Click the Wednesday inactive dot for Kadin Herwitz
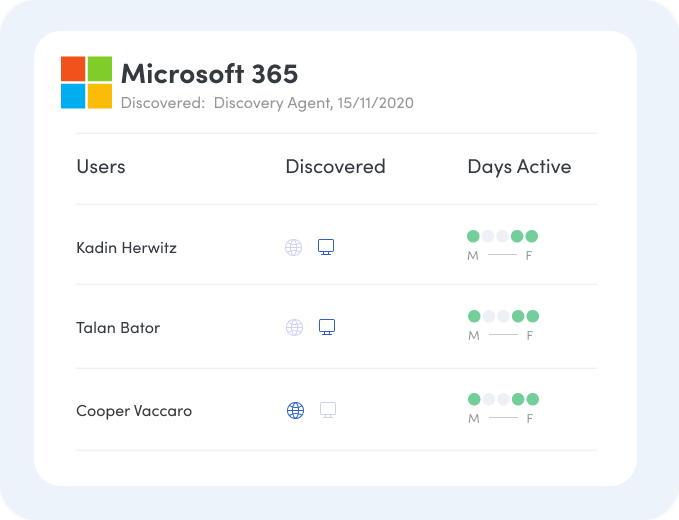 502,236
